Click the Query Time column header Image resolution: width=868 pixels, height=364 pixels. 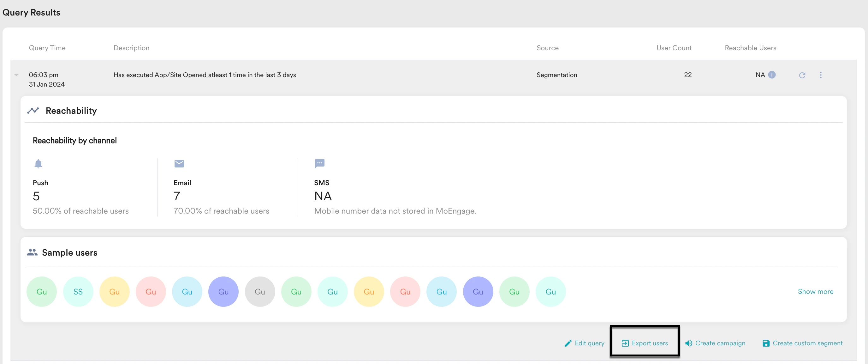(x=47, y=48)
